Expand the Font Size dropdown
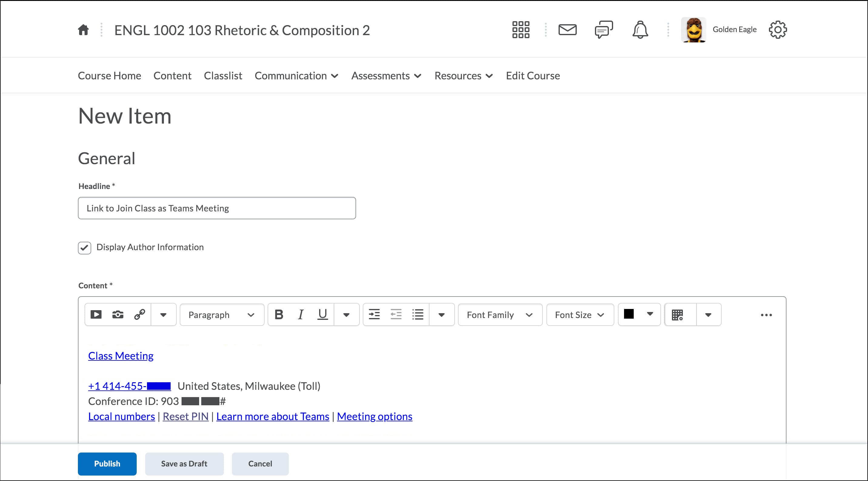This screenshot has height=481, width=868. [579, 315]
